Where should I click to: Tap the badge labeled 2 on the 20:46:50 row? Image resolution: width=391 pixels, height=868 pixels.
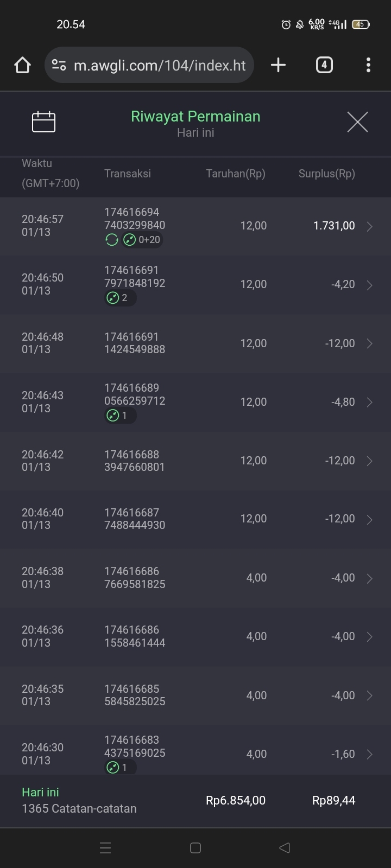[x=120, y=298]
